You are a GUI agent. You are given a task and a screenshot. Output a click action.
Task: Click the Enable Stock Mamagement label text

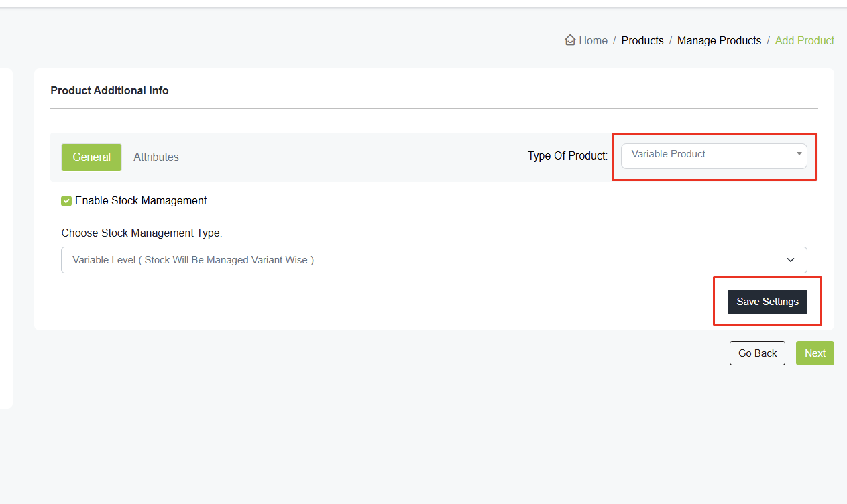tap(141, 200)
